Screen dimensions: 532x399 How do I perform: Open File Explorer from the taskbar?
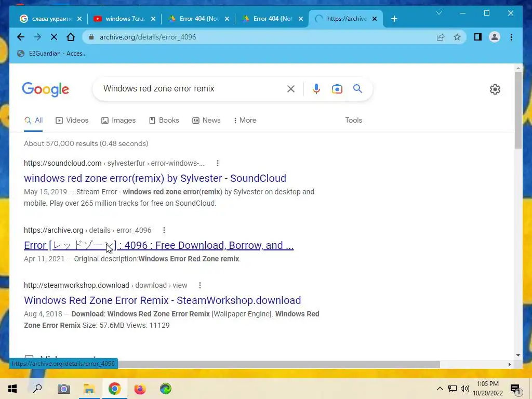point(89,389)
